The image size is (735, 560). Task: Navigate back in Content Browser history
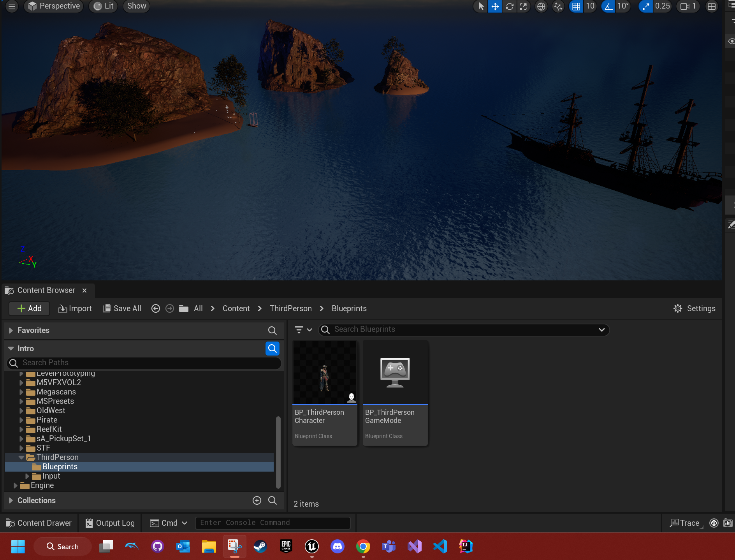tap(156, 308)
